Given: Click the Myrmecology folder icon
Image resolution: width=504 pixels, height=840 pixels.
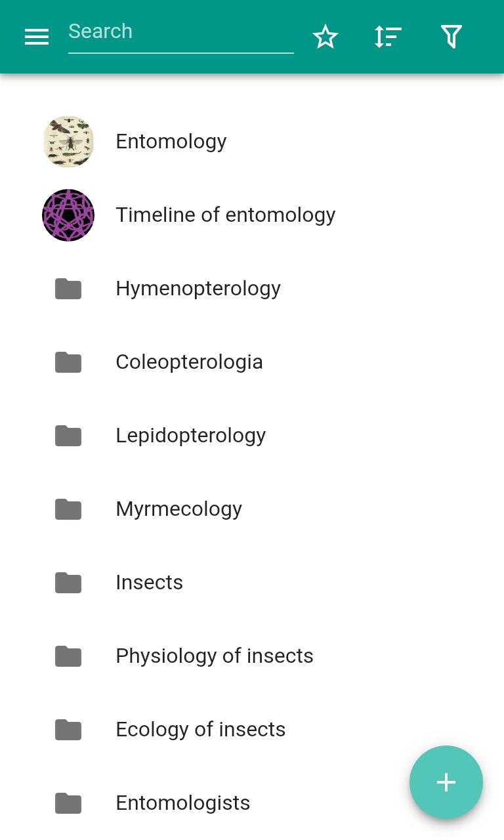Looking at the screenshot, I should pyautogui.click(x=68, y=509).
